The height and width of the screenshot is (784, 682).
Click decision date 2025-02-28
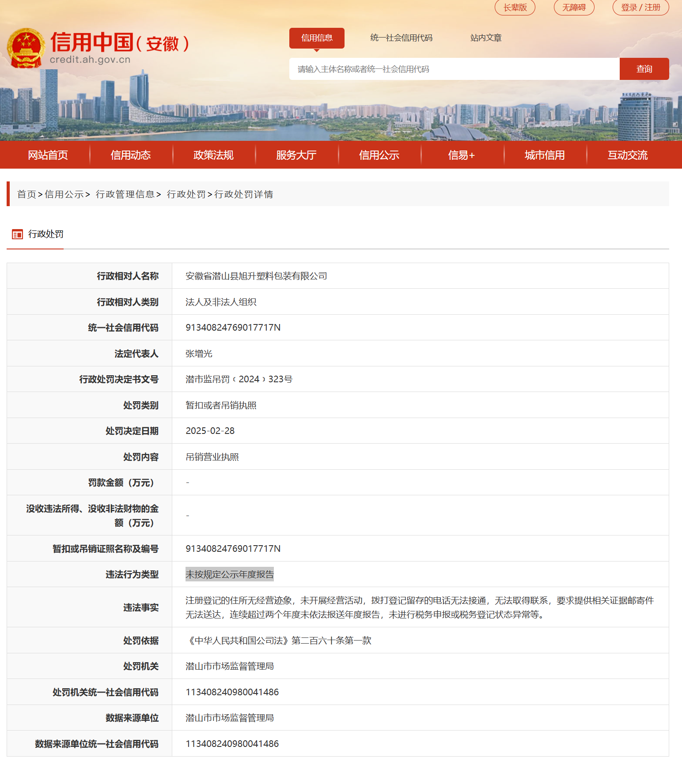tap(210, 431)
